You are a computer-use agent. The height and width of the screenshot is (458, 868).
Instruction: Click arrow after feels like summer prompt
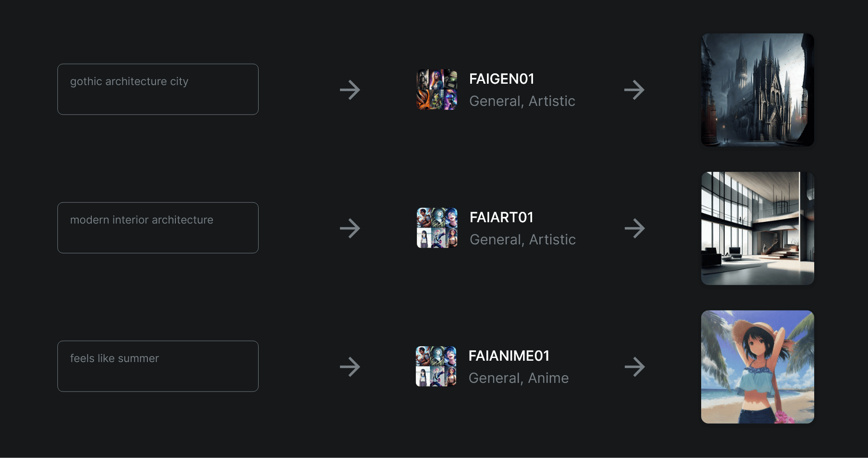click(x=350, y=367)
